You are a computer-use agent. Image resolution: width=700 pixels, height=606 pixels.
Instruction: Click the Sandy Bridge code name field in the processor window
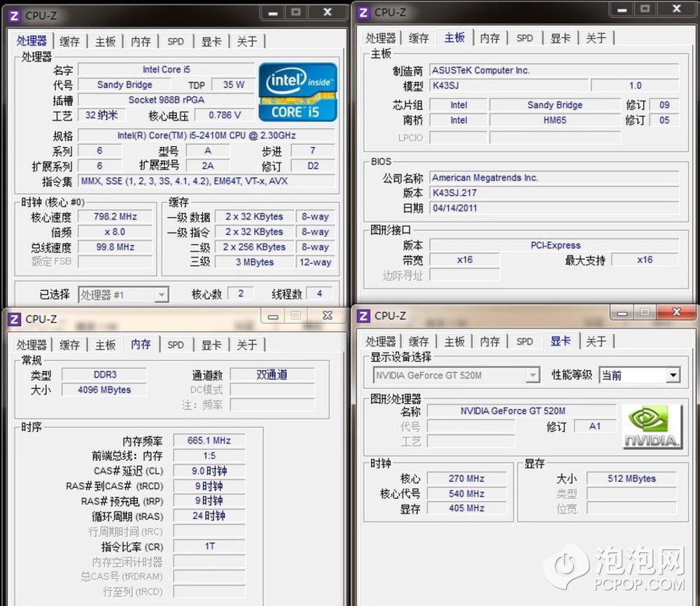(125, 85)
